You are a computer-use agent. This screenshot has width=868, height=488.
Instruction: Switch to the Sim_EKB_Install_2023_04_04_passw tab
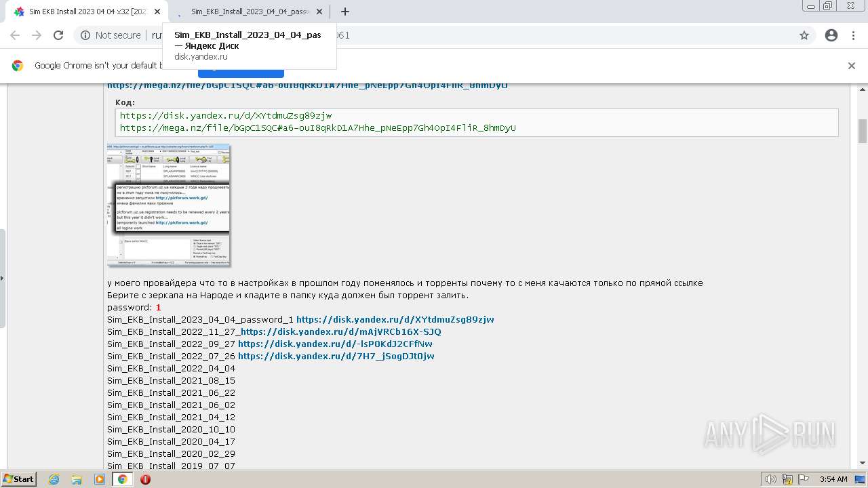point(249,12)
